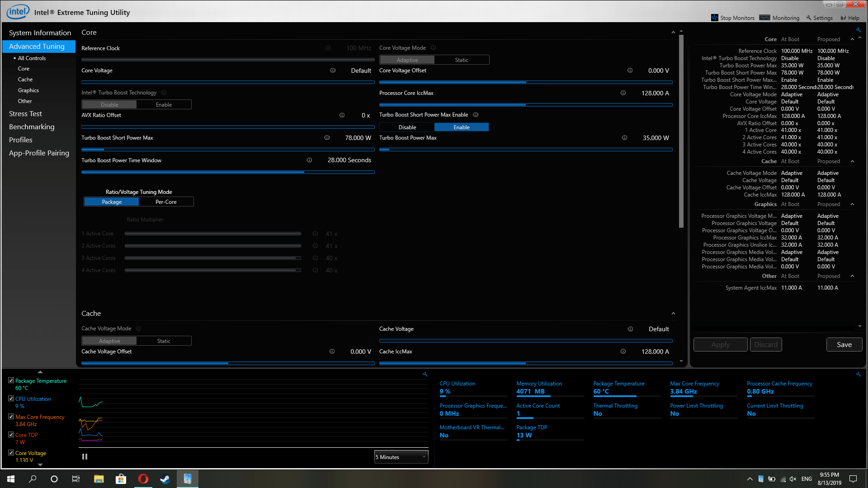Click the Help question mark icon
The image size is (868, 488).
(843, 18)
